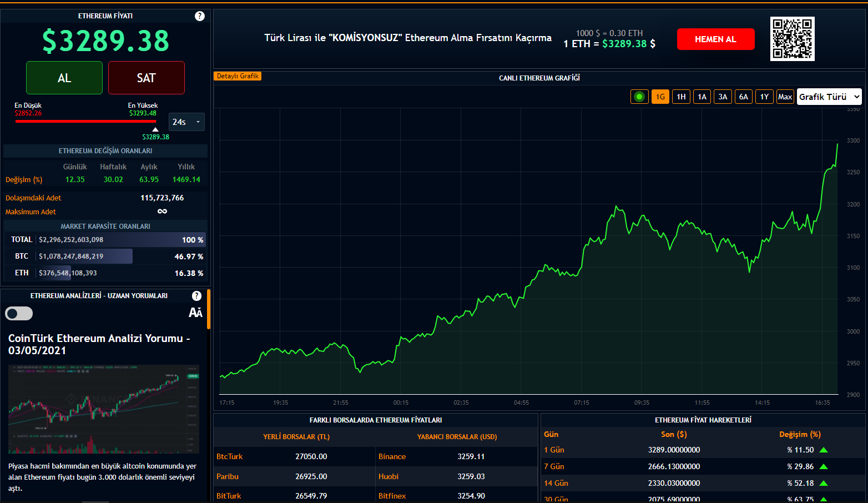Click the TOTAL market cap row

[105, 240]
